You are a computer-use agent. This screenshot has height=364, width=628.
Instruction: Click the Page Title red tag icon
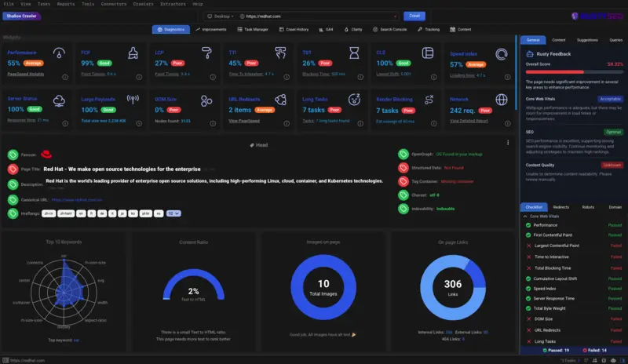pyautogui.click(x=13, y=169)
